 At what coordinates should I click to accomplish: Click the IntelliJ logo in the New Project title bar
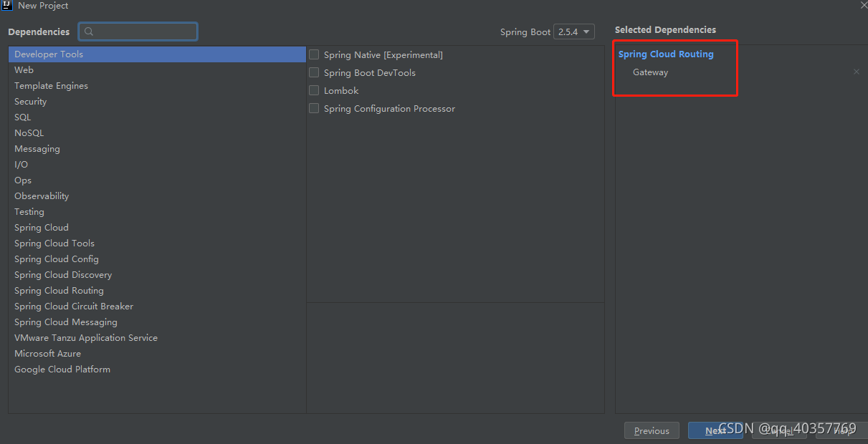(6, 5)
